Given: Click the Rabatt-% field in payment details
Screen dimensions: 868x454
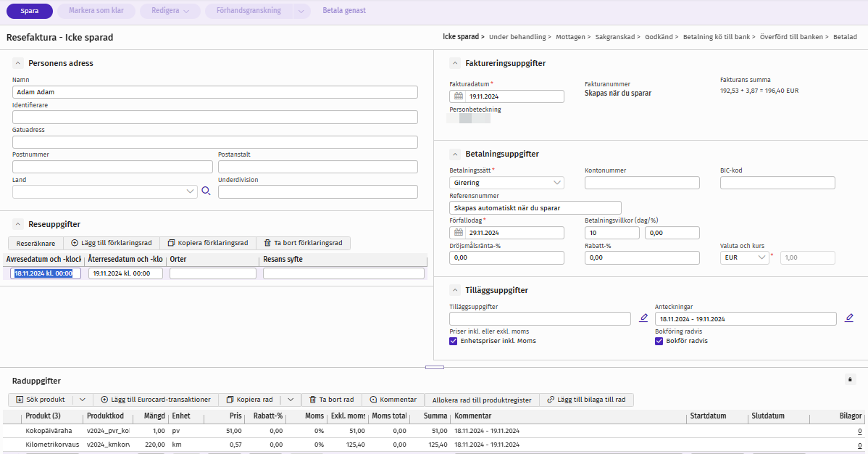Looking at the screenshot, I should [642, 257].
